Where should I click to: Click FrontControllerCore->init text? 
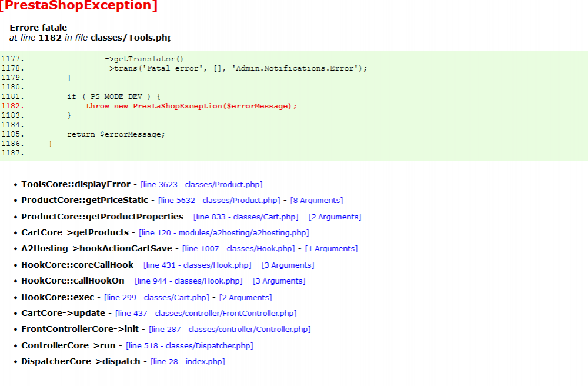(x=80, y=329)
